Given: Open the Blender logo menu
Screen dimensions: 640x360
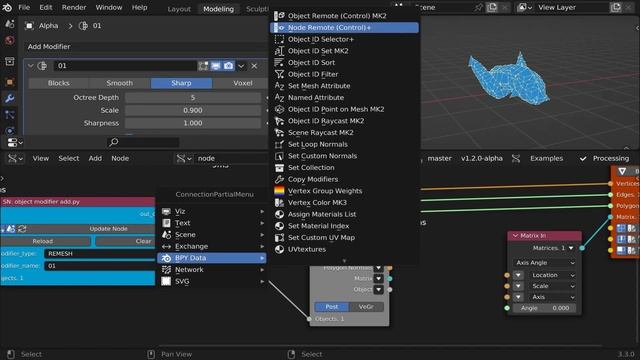Looking at the screenshot, I should pos(7,7).
